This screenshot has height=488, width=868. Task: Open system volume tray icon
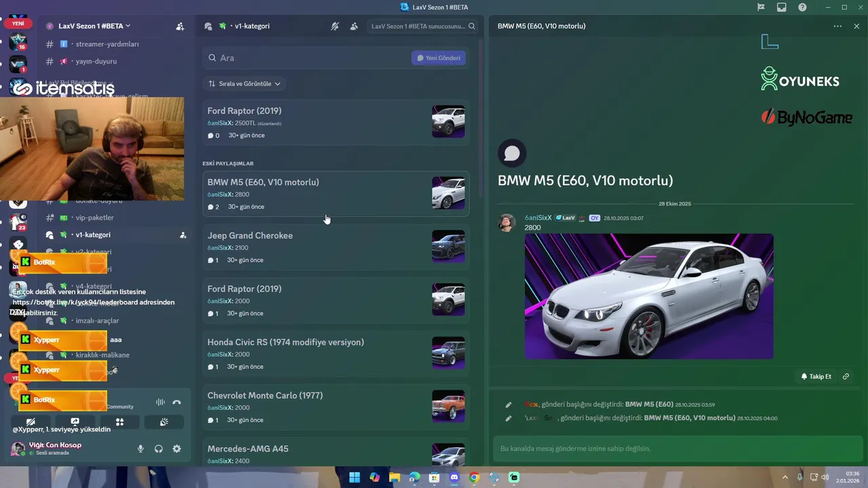pos(825,477)
